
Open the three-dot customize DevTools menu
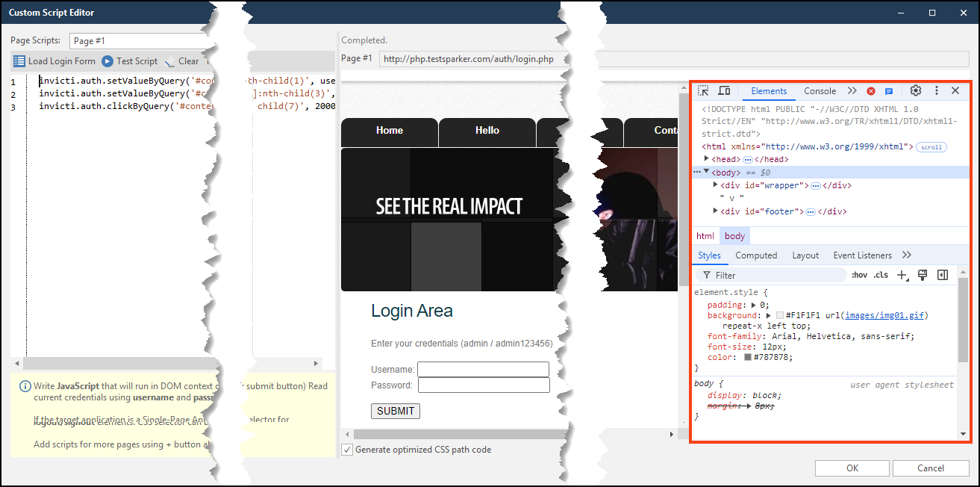tap(936, 90)
